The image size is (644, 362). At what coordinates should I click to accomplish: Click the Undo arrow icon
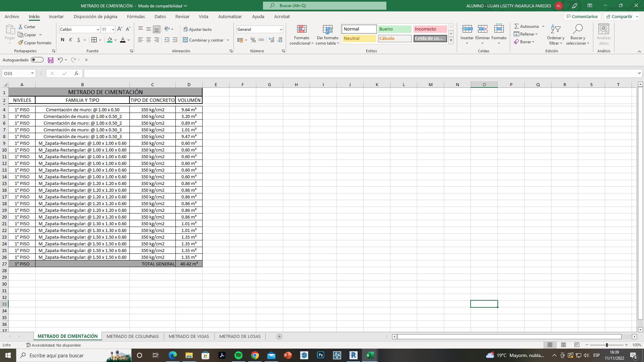(x=60, y=60)
